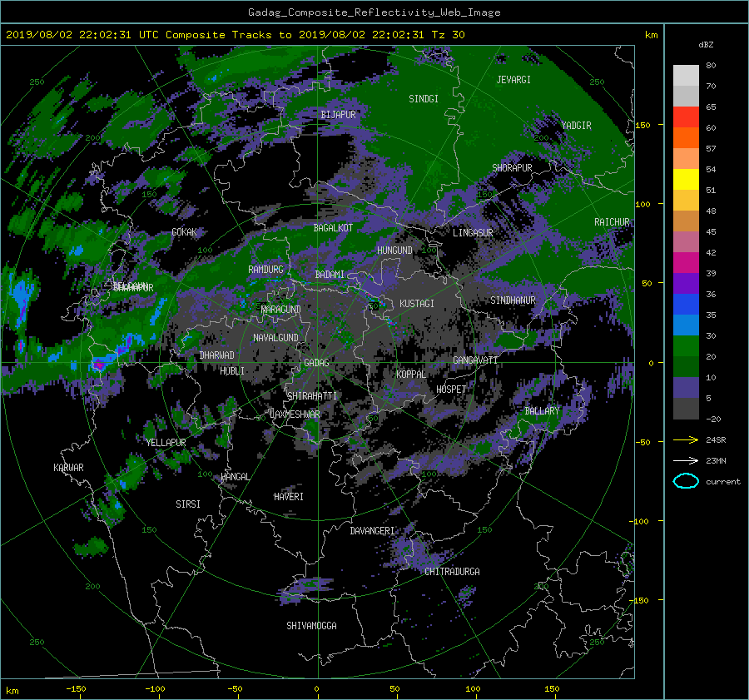Click the dBZ legend heading
The width and height of the screenshot is (749, 700).
706,45
